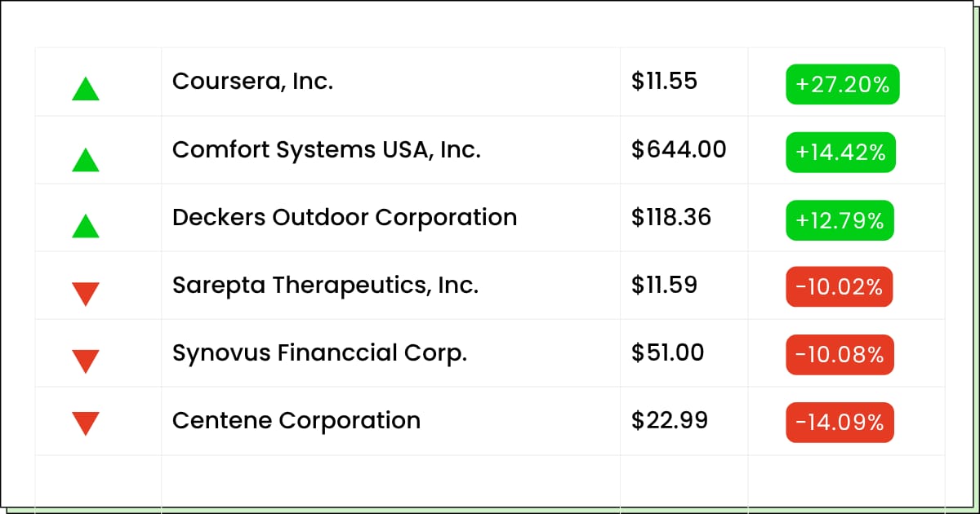Select the -10.08% red badge
The height and width of the screenshot is (514, 980).
click(840, 355)
